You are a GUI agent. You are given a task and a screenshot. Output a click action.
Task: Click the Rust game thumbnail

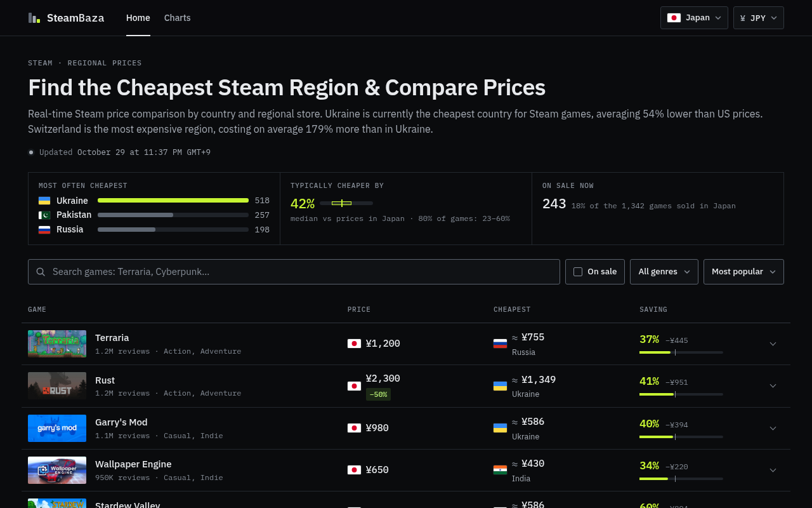tap(57, 385)
